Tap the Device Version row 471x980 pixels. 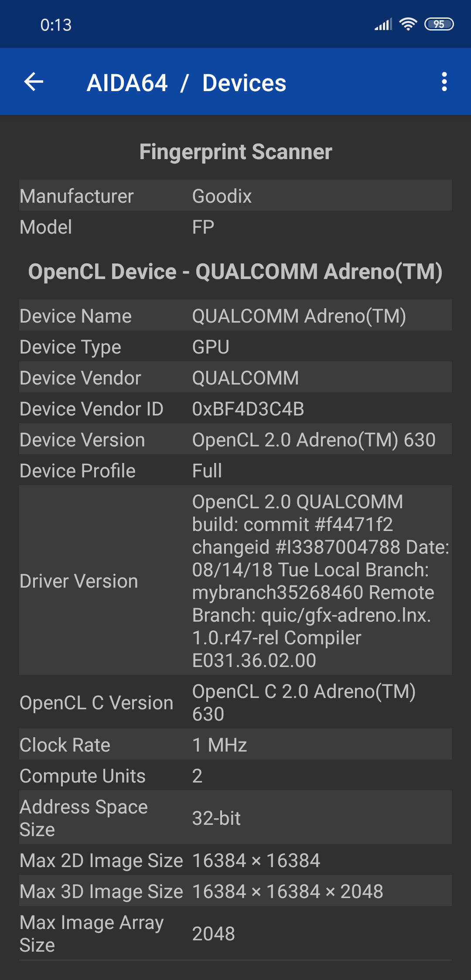(235, 440)
